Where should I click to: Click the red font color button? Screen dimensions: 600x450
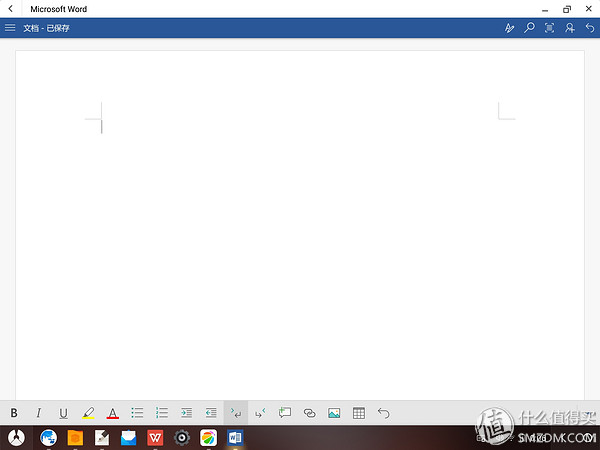click(x=112, y=413)
